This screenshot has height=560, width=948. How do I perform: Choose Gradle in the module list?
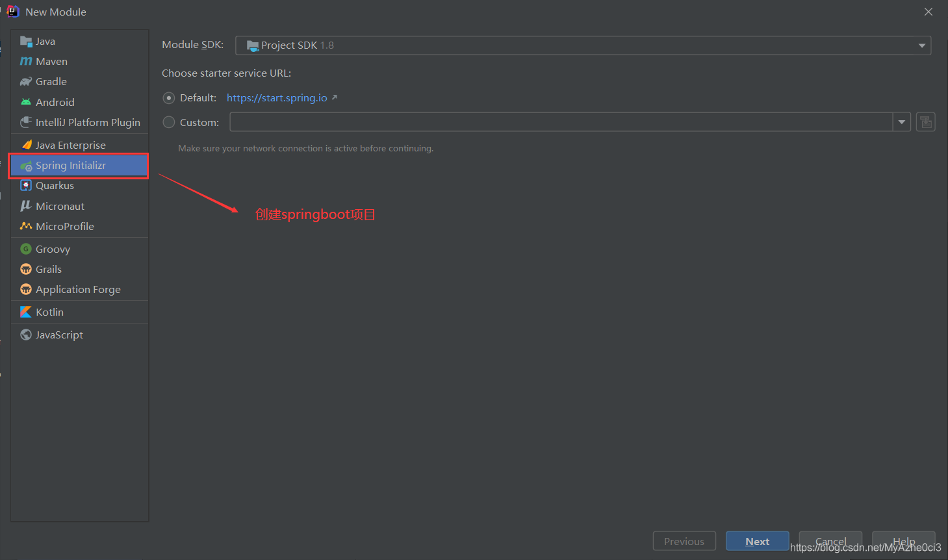(x=79, y=82)
